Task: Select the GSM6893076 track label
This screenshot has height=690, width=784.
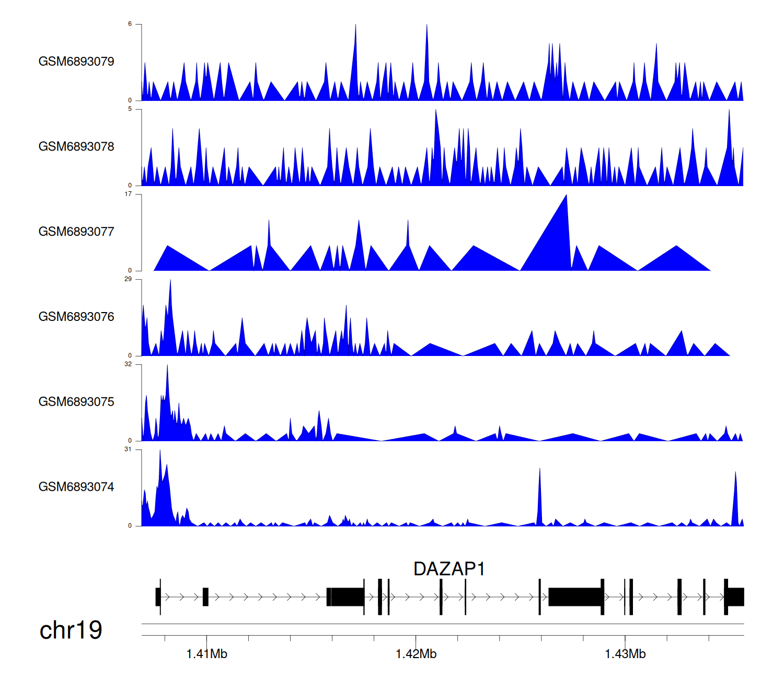Action: [x=76, y=317]
